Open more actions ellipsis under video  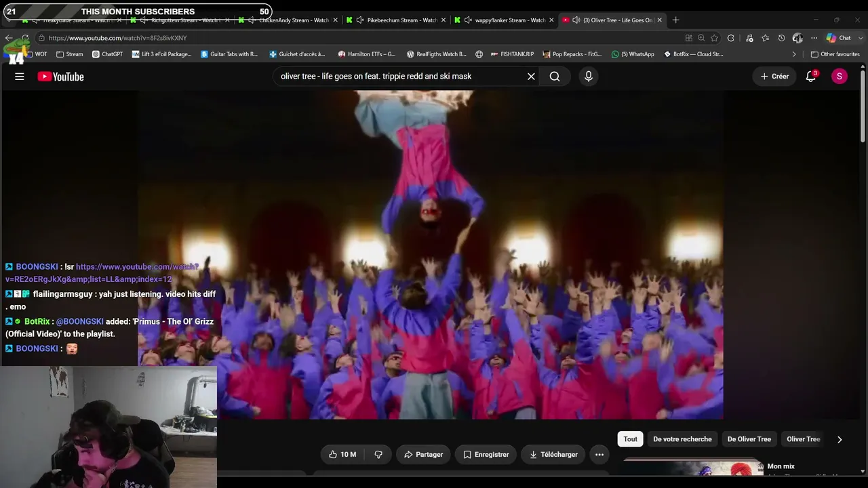599,455
